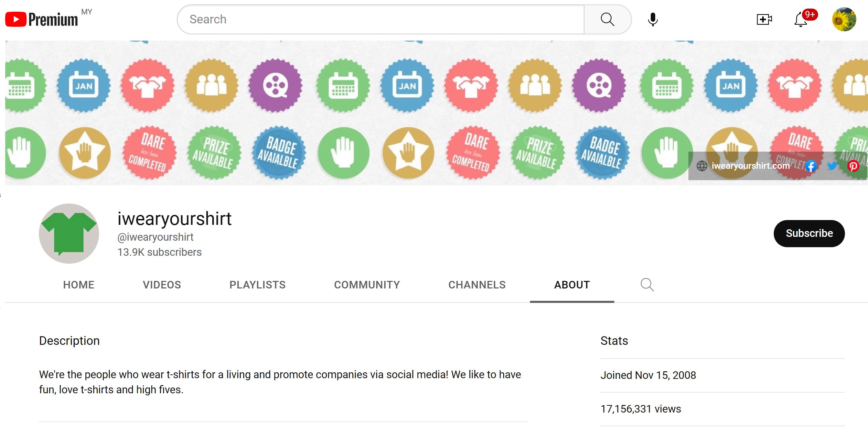The image size is (868, 427).
Task: Focus the Search text field
Action: pos(381,19)
